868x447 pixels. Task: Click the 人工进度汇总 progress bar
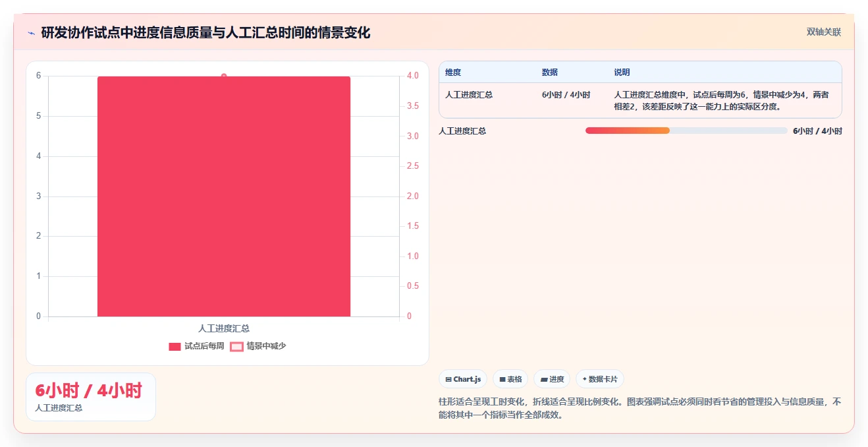pos(686,131)
